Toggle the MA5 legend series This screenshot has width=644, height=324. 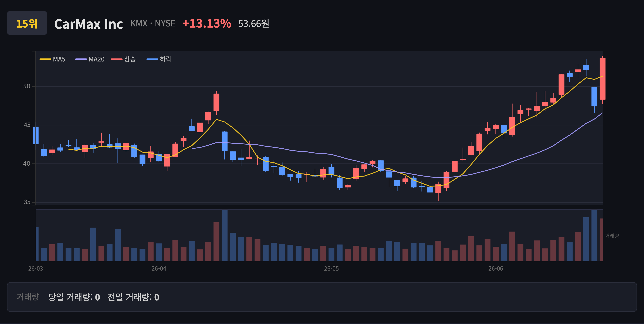coord(53,59)
